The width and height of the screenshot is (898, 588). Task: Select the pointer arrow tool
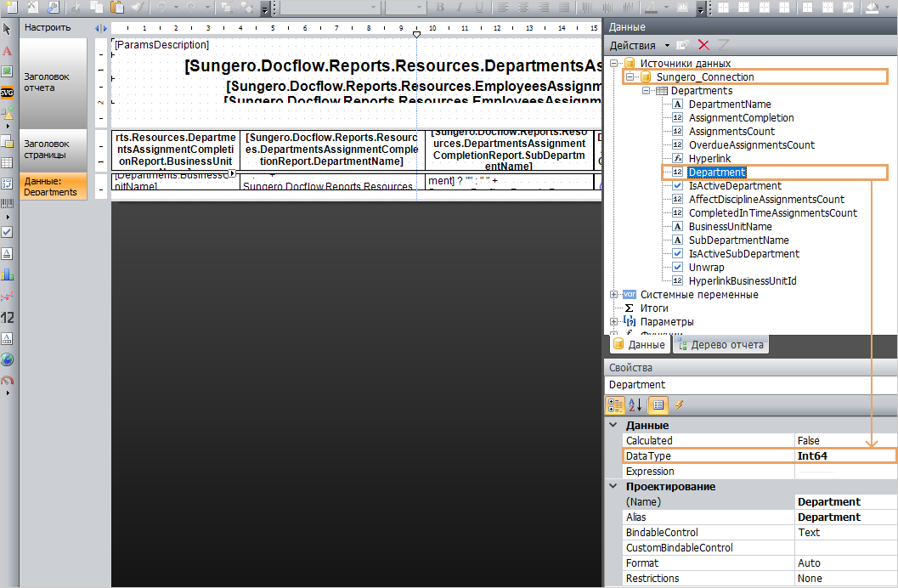point(7,29)
